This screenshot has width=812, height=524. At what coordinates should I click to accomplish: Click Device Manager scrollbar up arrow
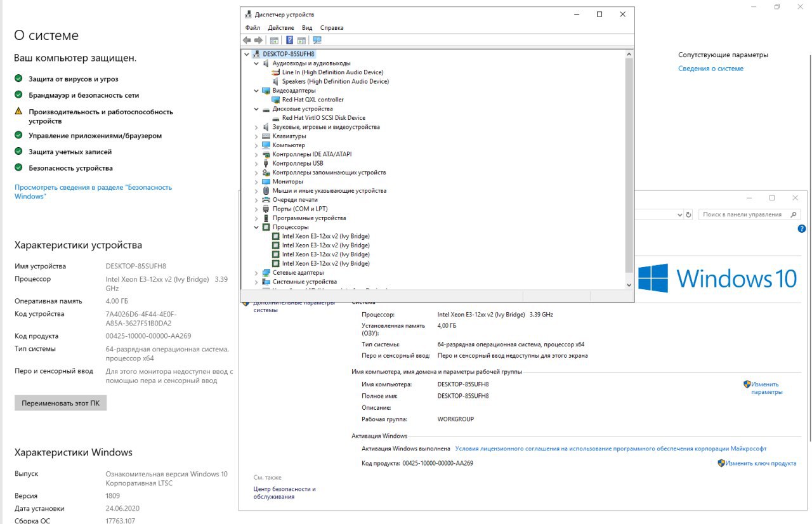629,55
